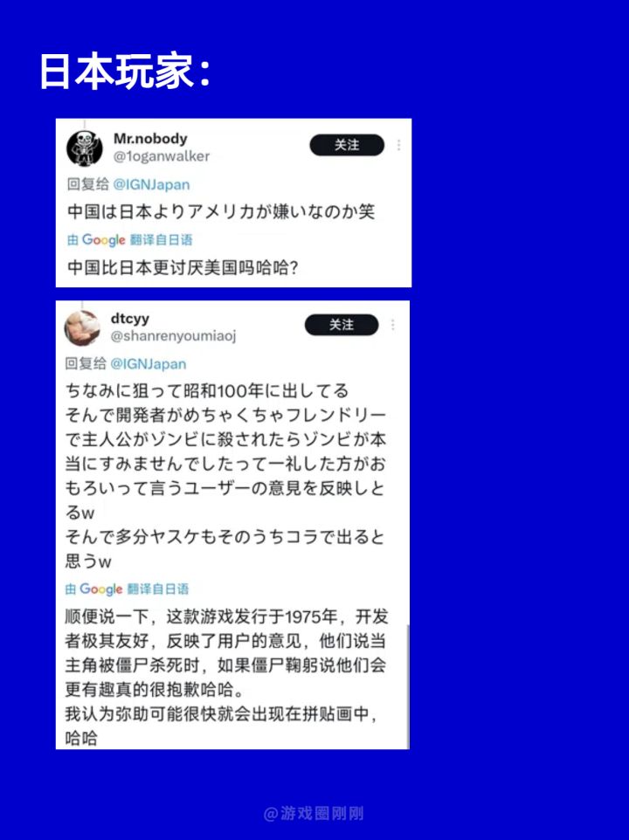Image resolution: width=629 pixels, height=840 pixels.
Task: Click the @1oganwalker handle
Action: coord(162,156)
